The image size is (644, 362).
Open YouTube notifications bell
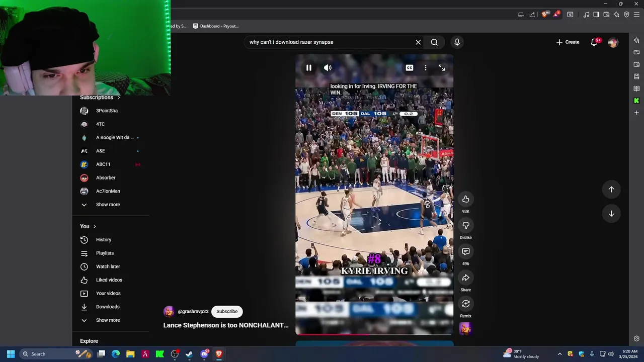594,42
